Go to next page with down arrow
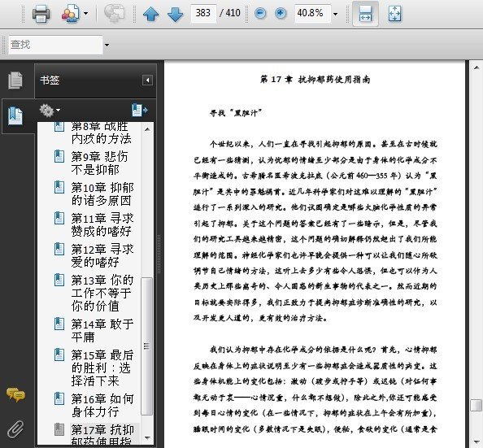The image size is (483, 448). pyautogui.click(x=175, y=14)
